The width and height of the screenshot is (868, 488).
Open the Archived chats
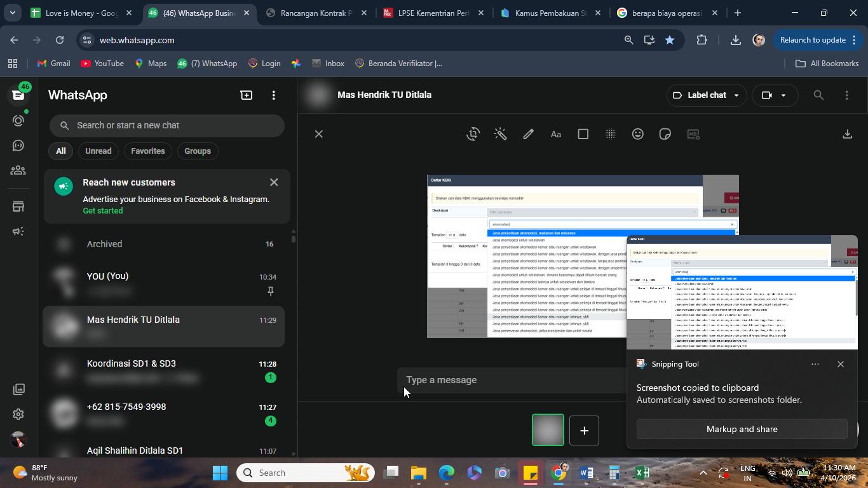[x=164, y=244]
